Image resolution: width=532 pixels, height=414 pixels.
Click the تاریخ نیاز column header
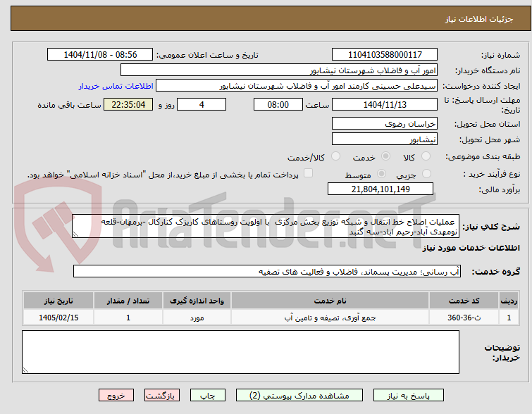pyautogui.click(x=58, y=301)
